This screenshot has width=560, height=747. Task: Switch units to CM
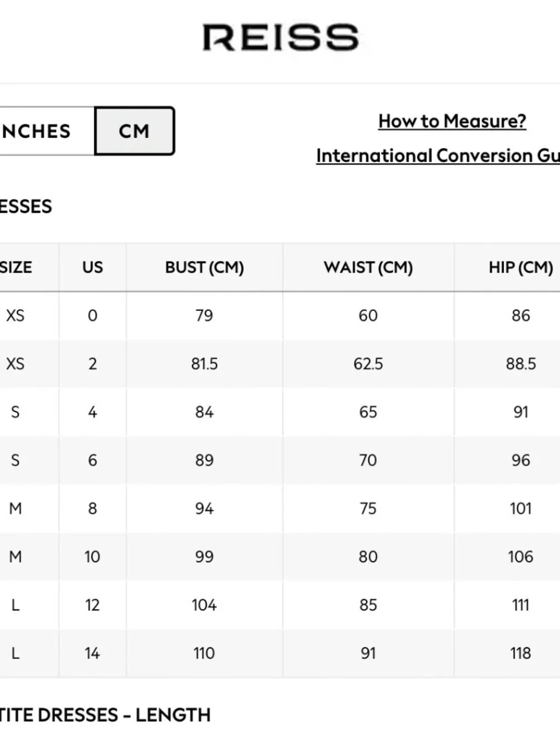pos(135,131)
